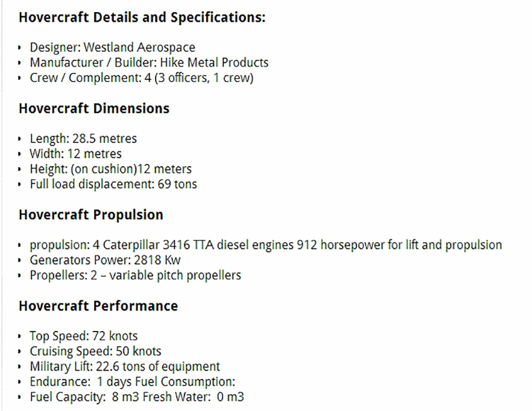Click the "Hovercraft Performance" heading

coord(98,305)
